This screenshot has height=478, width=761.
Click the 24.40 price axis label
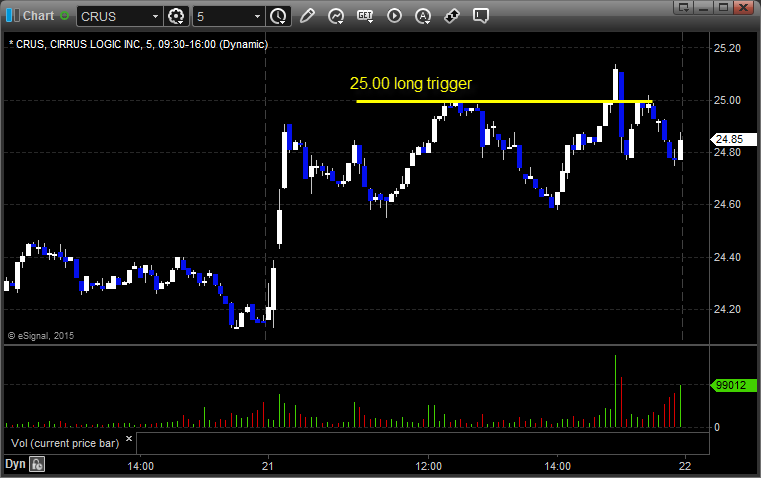pyautogui.click(x=727, y=257)
